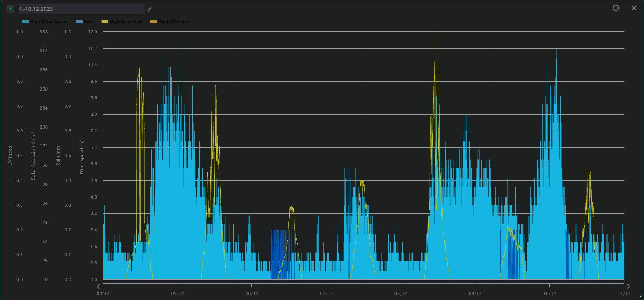Select the 08/12 date marker on the x-axis
Image resolution: width=644 pixels, height=300 pixels.
(x=401, y=293)
